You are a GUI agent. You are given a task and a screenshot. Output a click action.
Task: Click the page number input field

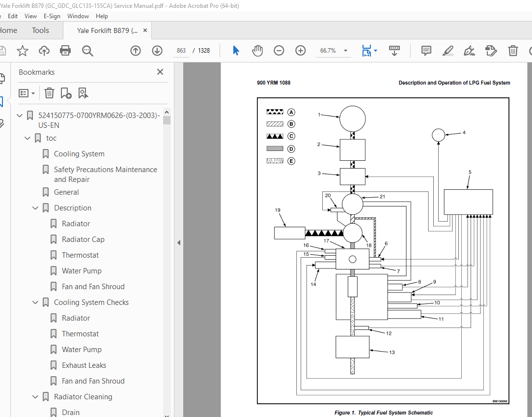click(181, 51)
